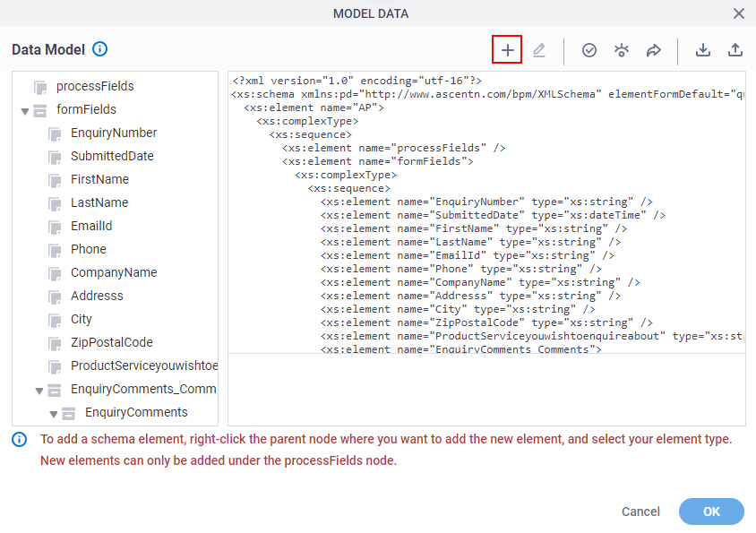Click the Download schema icon
Image resolution: width=756 pixels, height=533 pixels.
(x=702, y=50)
